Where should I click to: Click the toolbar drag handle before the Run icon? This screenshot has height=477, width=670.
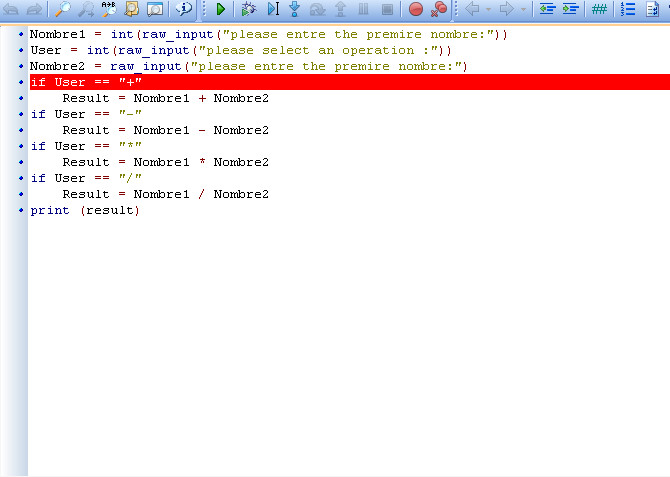[x=204, y=9]
